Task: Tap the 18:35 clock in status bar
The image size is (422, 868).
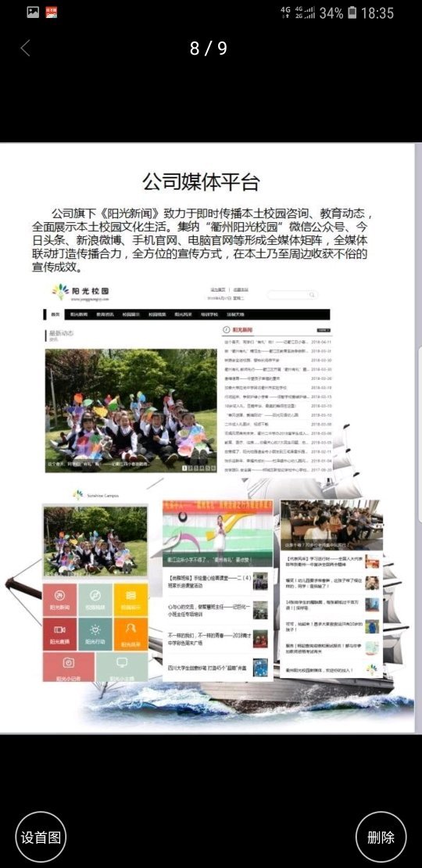Action: 377,13
